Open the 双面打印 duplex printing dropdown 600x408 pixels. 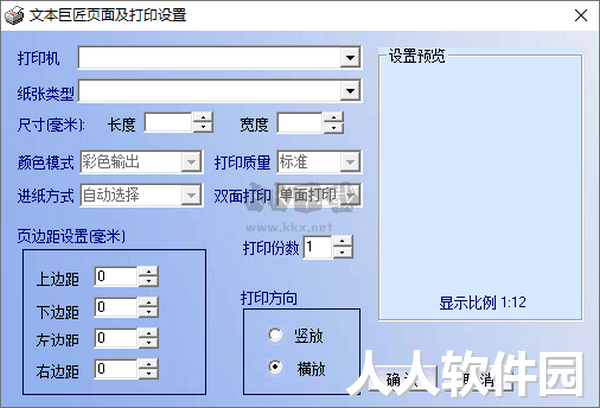pos(350,196)
